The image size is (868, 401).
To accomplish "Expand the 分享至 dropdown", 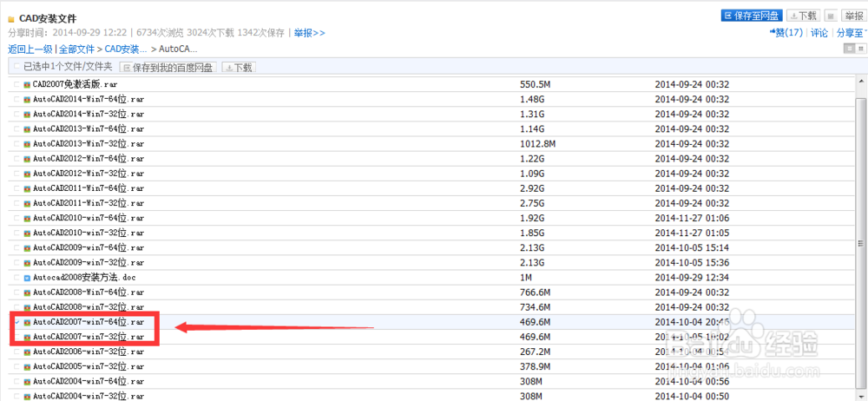I will click(852, 33).
